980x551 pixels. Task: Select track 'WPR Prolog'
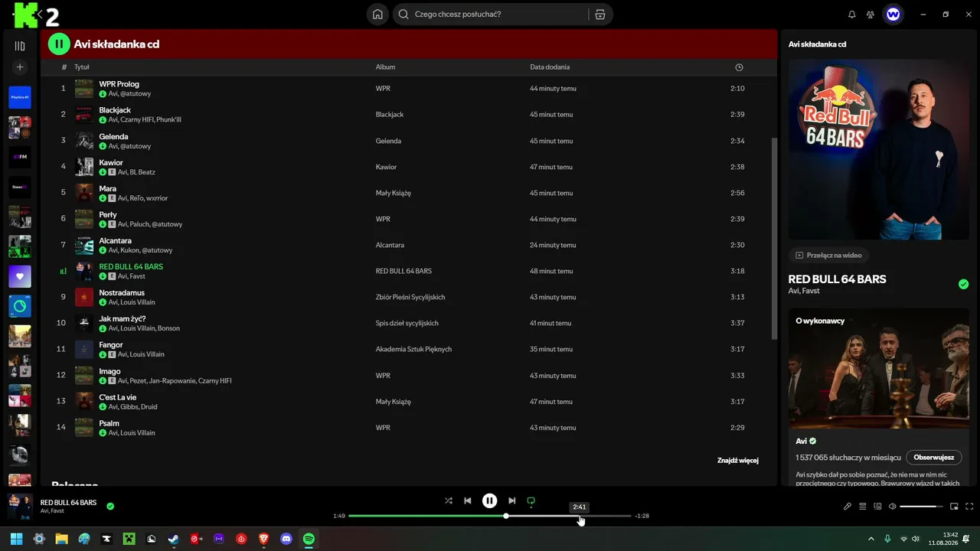click(119, 84)
